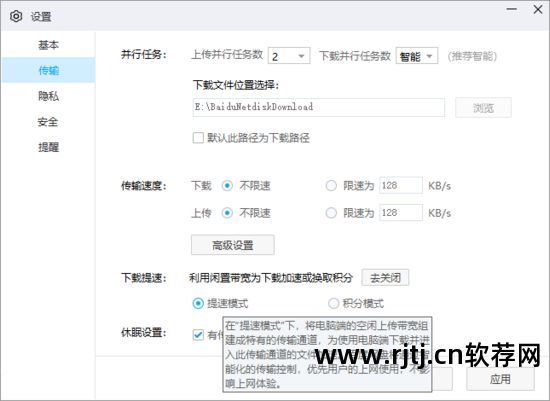
Task: Expand the 上传并行任务数 dropdown
Action: (289, 56)
